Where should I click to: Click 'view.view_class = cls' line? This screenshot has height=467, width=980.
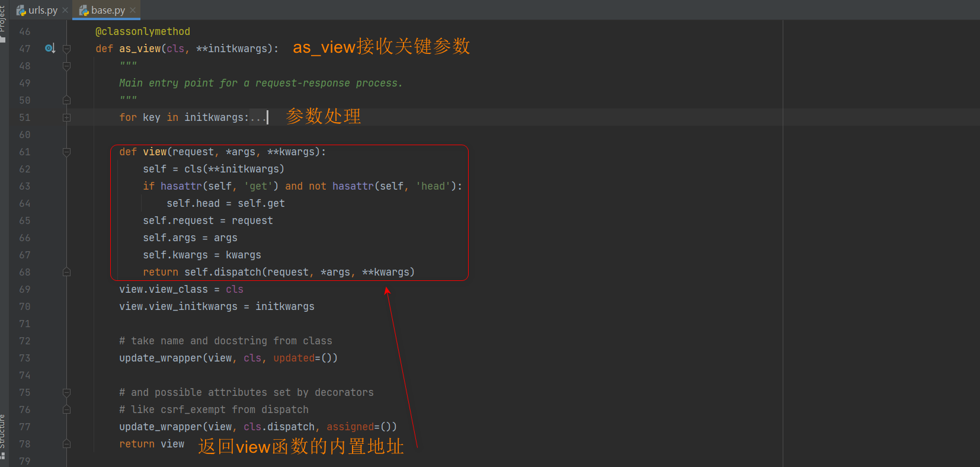pyautogui.click(x=181, y=289)
